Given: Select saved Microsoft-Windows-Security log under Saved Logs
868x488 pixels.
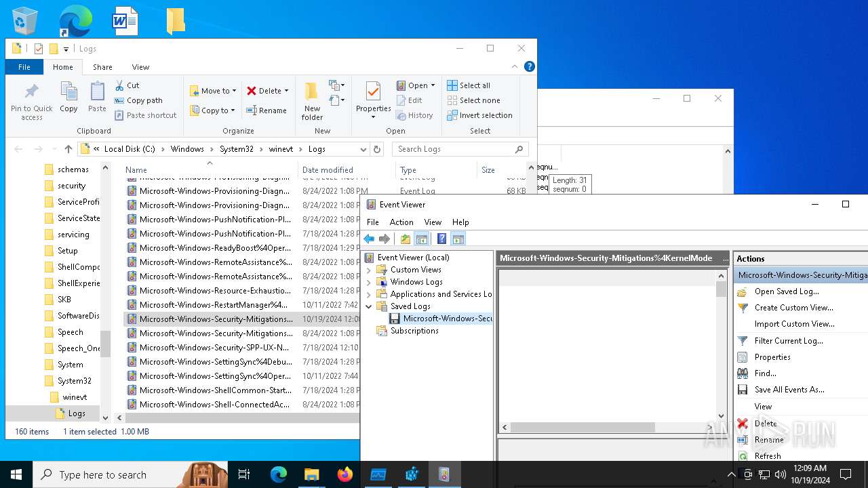Looking at the screenshot, I should click(x=448, y=319).
